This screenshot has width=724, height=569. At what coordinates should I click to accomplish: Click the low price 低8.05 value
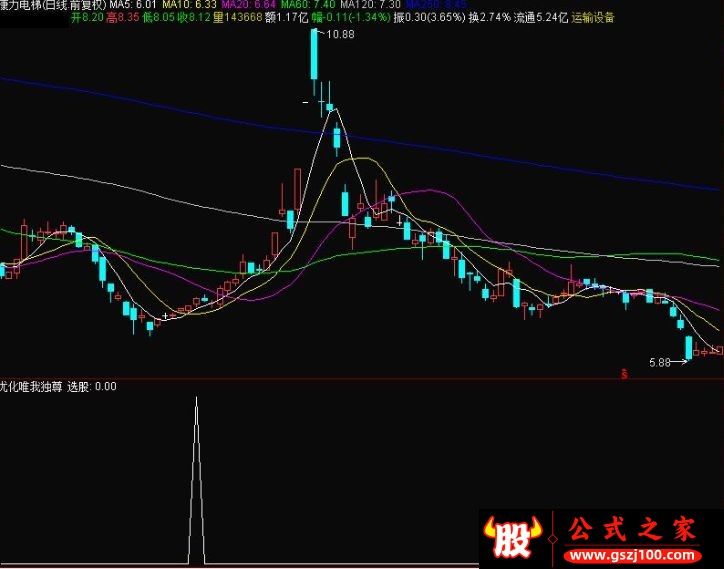[x=158, y=18]
